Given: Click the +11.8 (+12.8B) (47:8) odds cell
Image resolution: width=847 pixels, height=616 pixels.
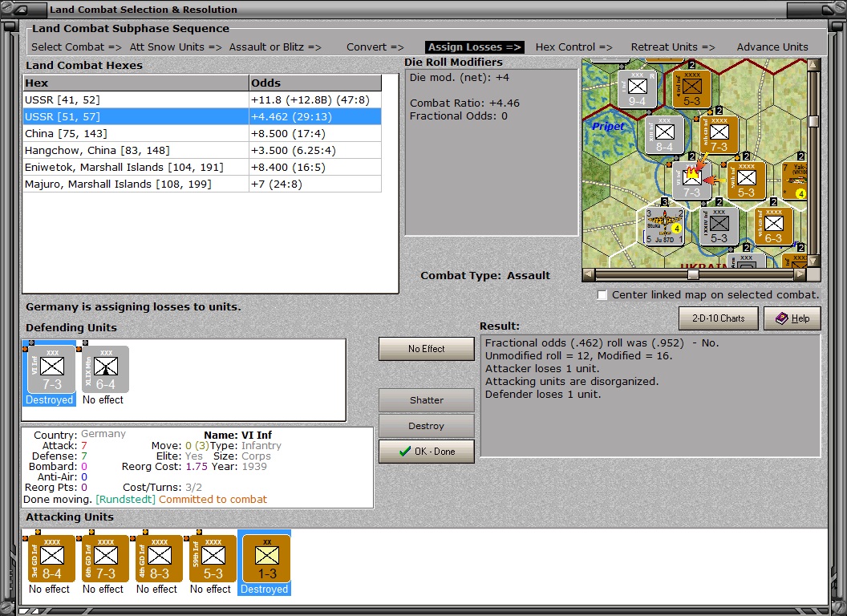Looking at the screenshot, I should (315, 99).
